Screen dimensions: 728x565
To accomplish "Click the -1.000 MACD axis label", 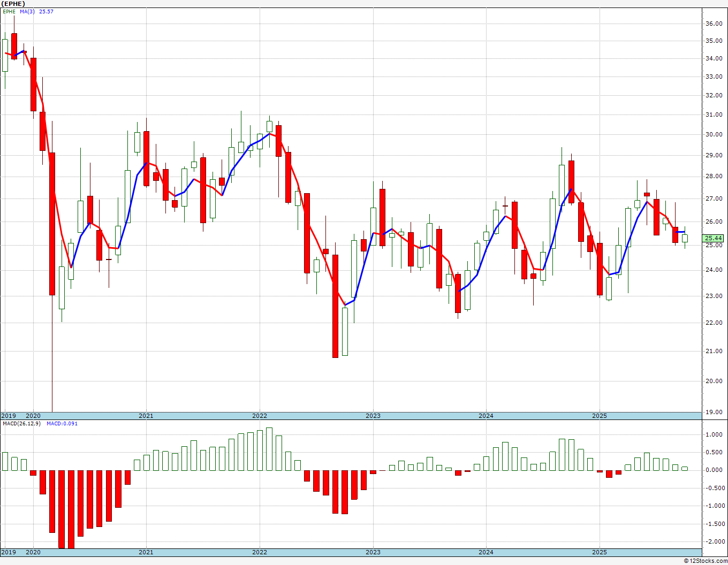I will (x=714, y=506).
